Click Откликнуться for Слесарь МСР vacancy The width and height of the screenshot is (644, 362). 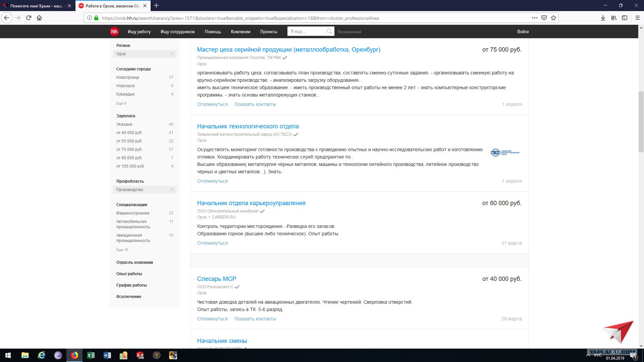(x=212, y=319)
